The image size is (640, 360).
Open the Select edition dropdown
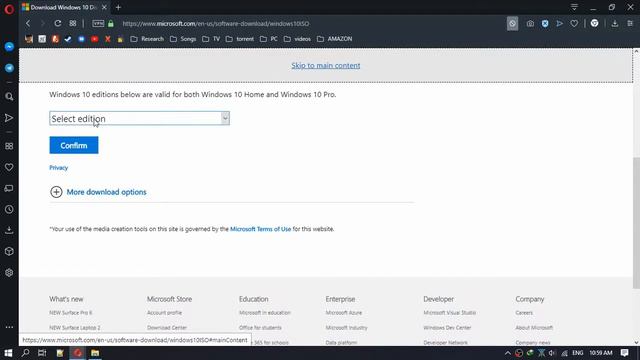tap(140, 118)
